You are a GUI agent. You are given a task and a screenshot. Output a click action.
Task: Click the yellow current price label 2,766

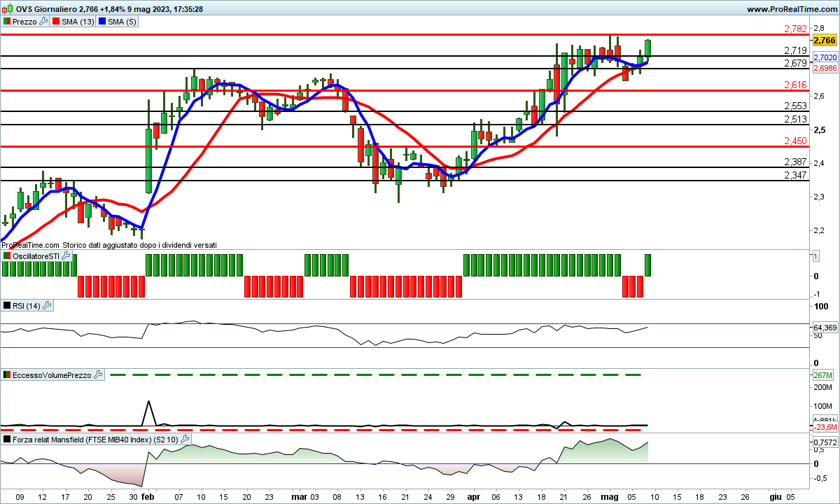[825, 41]
